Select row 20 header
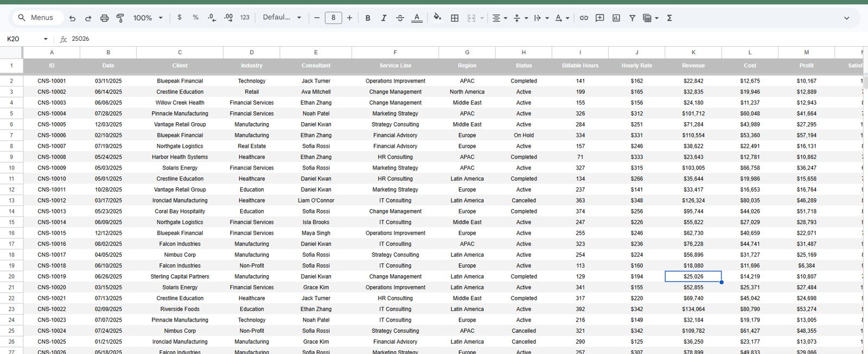The width and height of the screenshot is (868, 354). (11, 276)
